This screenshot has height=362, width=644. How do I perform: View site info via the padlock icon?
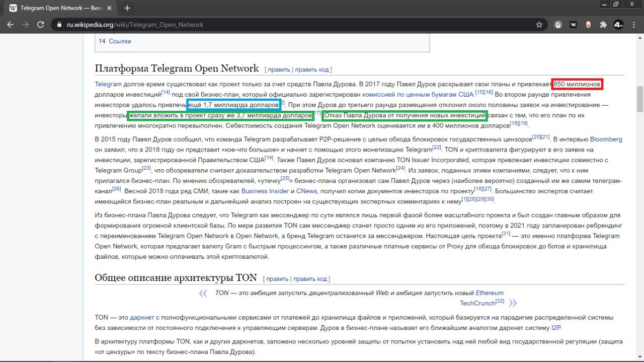[59, 24]
